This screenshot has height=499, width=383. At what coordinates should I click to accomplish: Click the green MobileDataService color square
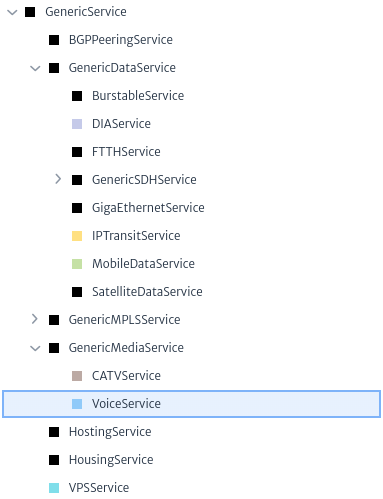[77, 264]
